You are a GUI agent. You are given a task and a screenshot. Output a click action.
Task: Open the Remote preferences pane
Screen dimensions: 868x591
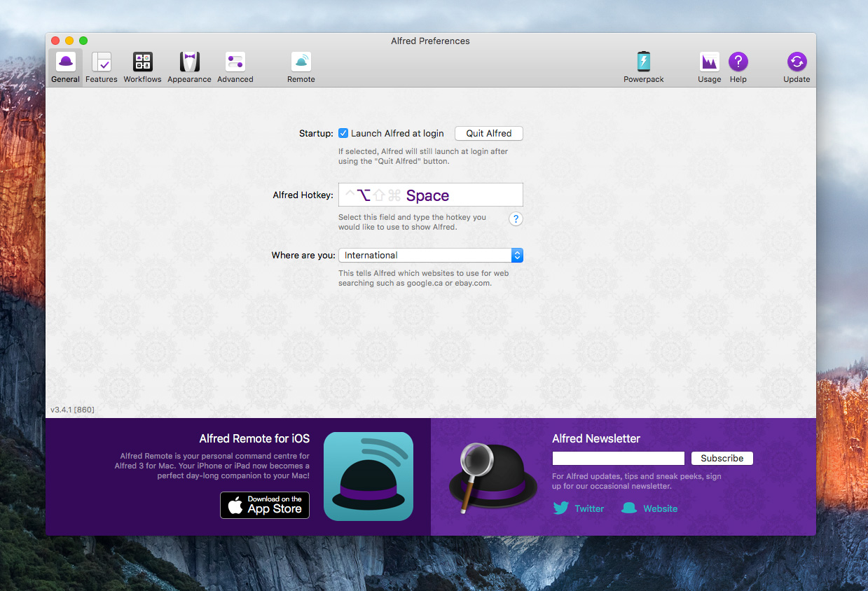301,67
